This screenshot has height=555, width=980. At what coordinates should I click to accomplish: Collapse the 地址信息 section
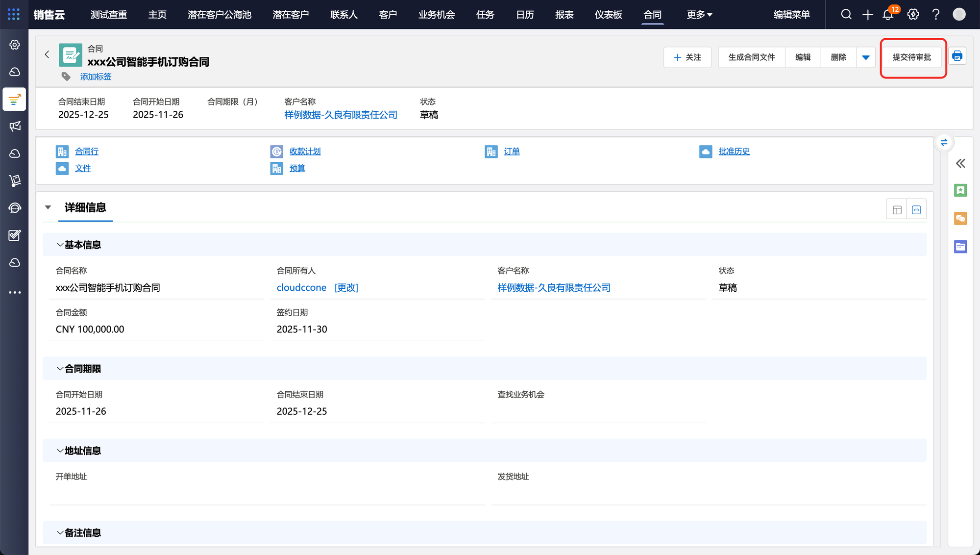tap(60, 451)
